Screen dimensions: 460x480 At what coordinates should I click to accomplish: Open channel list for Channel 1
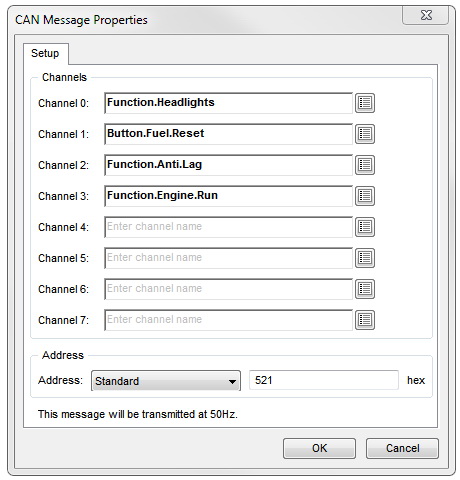(365, 134)
